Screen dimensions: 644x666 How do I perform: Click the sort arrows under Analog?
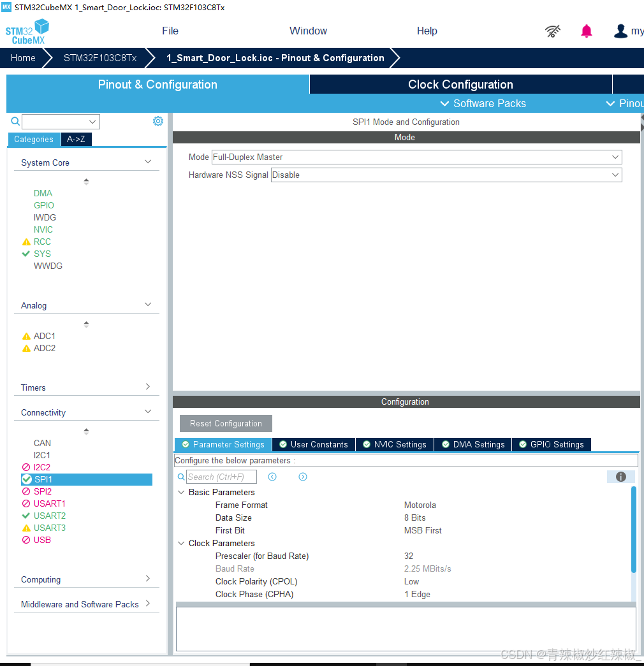86,324
